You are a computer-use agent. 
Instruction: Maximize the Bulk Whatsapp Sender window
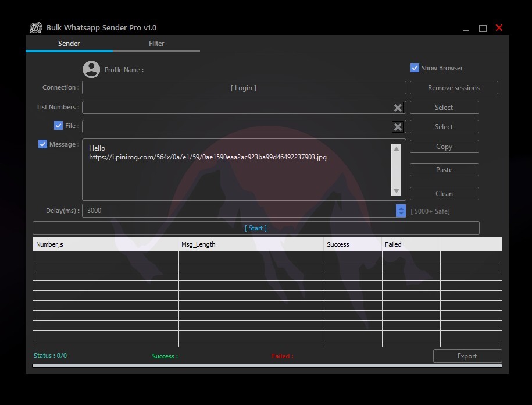483,29
